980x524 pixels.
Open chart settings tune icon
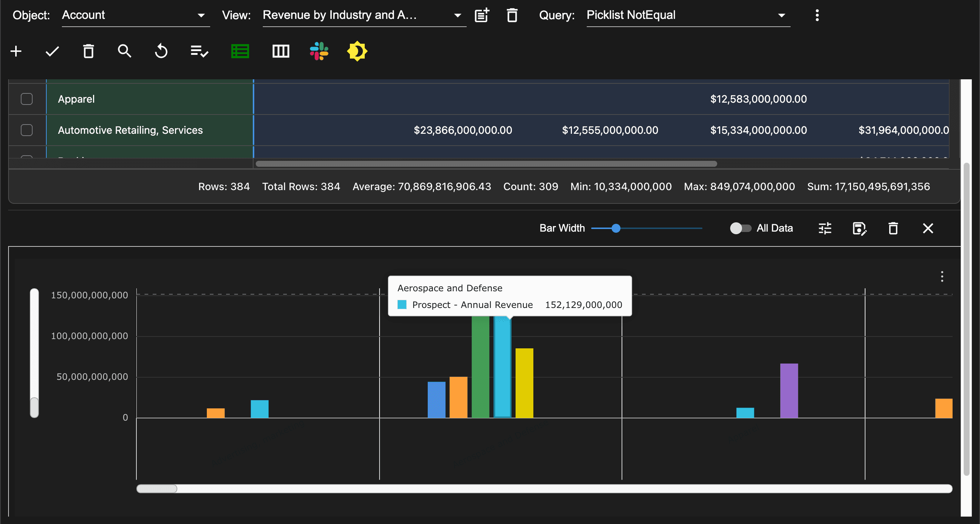825,228
